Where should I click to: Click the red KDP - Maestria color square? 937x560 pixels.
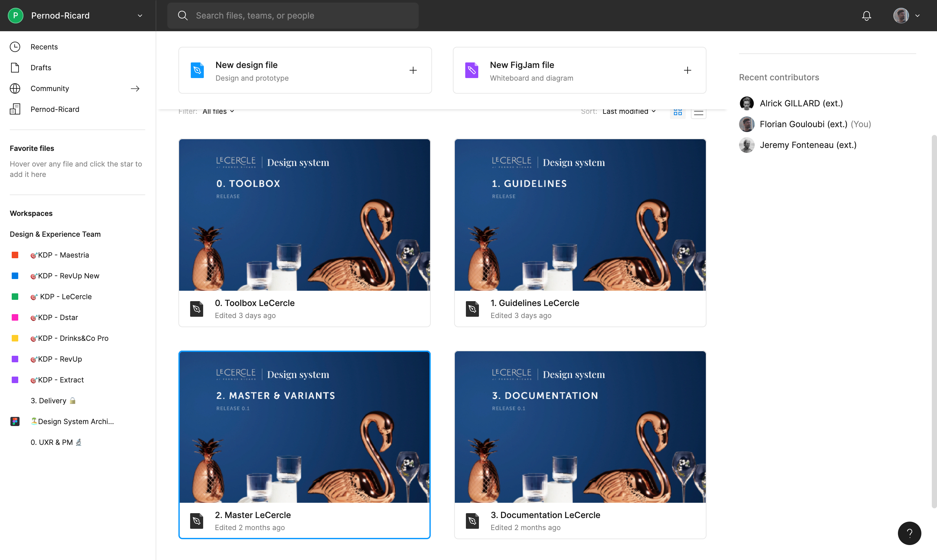point(15,255)
